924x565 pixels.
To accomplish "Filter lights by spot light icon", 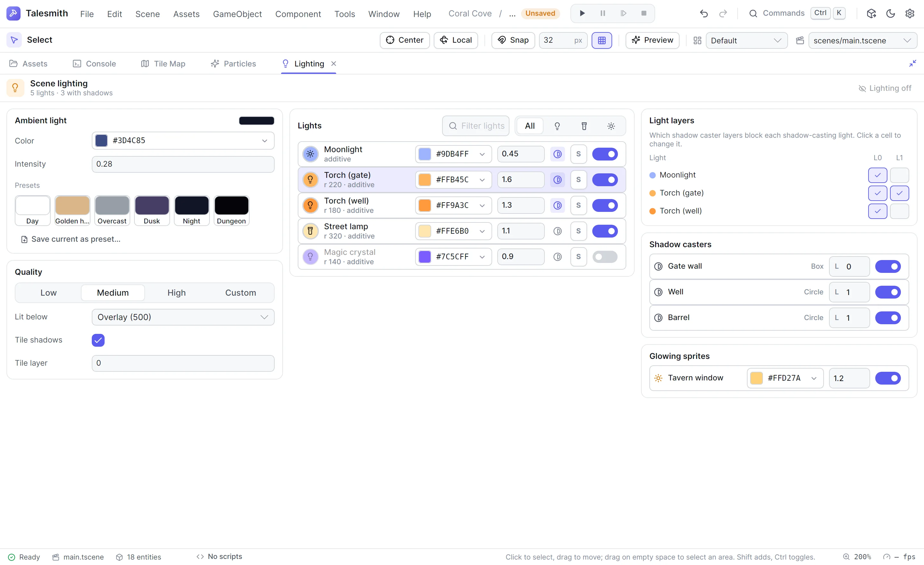I will tap(584, 126).
